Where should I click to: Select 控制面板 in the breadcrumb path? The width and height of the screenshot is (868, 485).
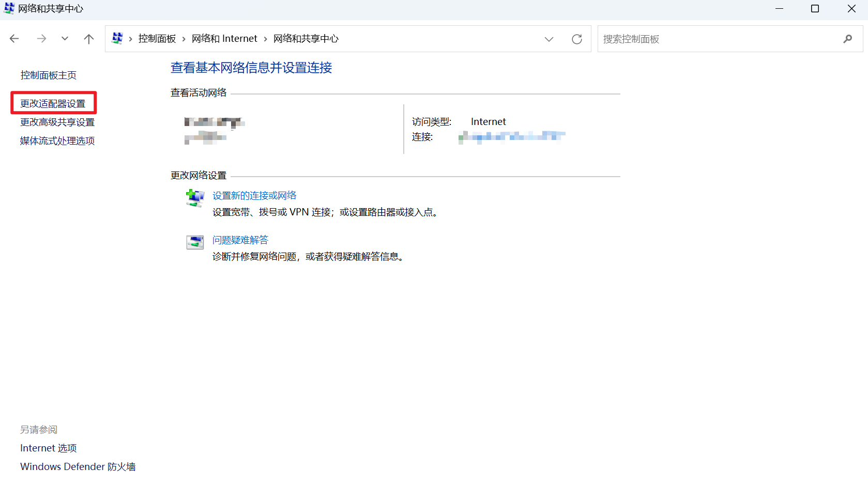[157, 38]
